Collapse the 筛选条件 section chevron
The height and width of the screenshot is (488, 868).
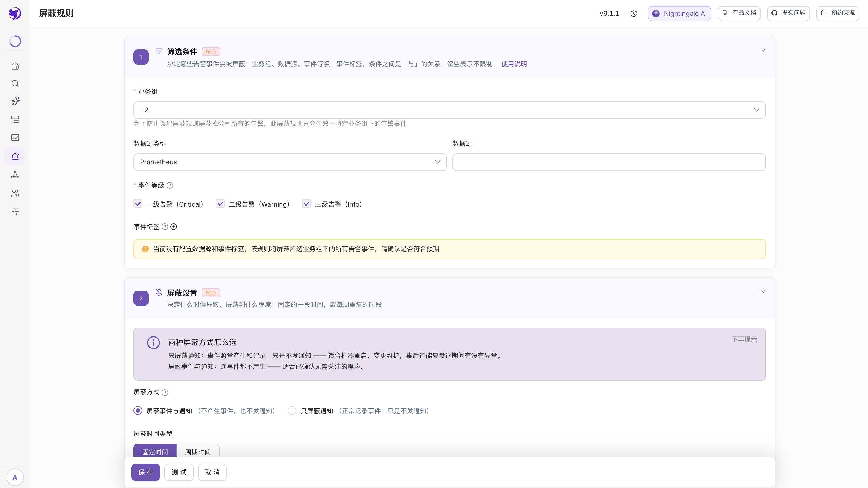coord(763,50)
